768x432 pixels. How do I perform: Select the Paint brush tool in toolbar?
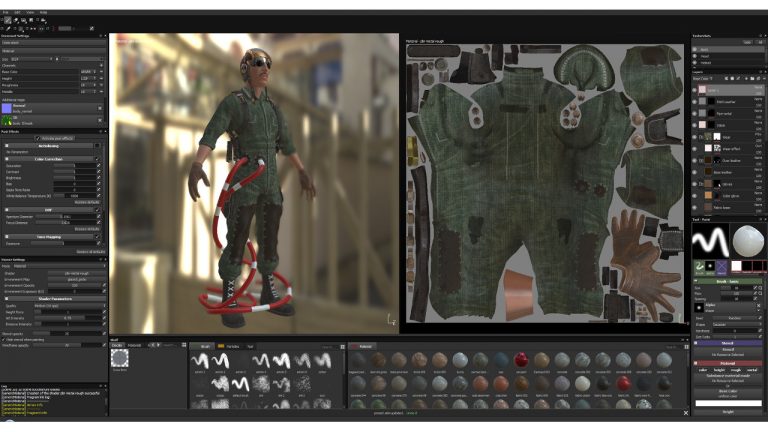click(x=7, y=20)
